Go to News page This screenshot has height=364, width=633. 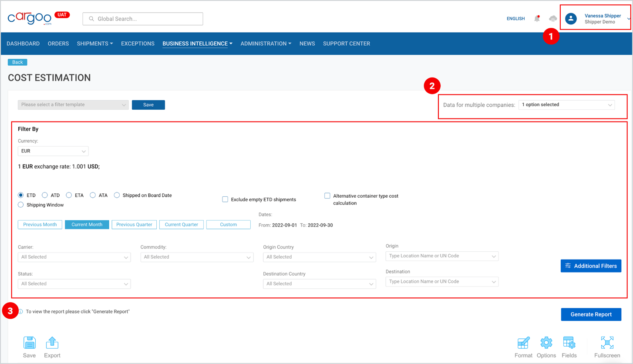click(307, 44)
